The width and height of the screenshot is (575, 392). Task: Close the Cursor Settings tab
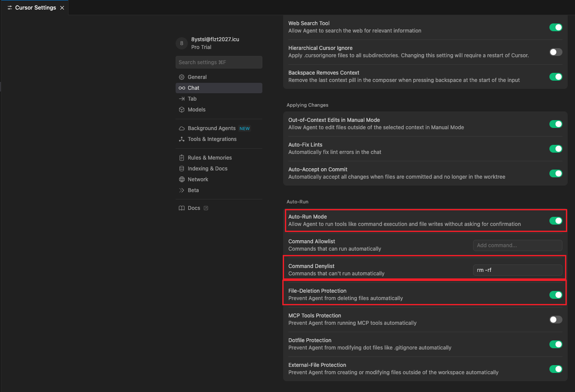(x=62, y=8)
